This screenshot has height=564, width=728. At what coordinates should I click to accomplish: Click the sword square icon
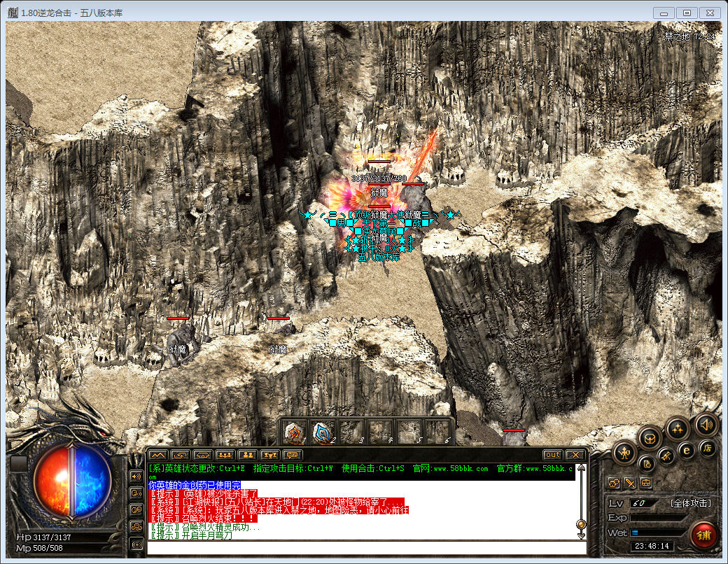tap(629, 484)
